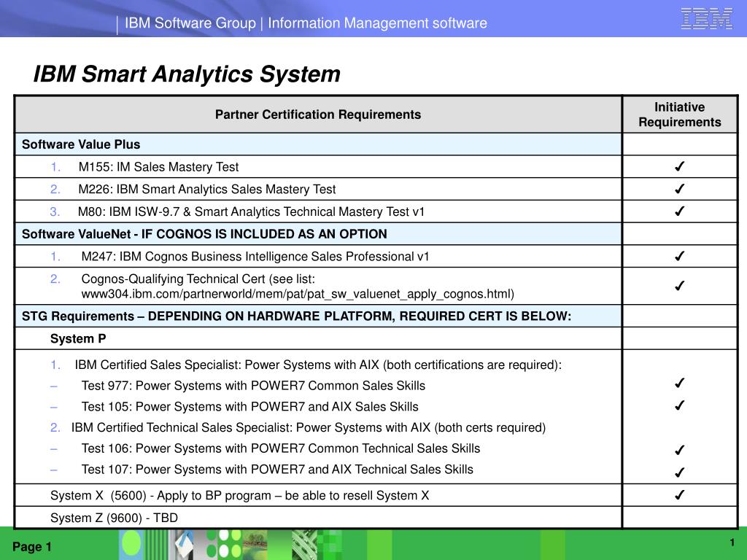Click 'Information Management software' in the header
The width and height of the screenshot is (747, 560).
pyautogui.click(x=377, y=23)
